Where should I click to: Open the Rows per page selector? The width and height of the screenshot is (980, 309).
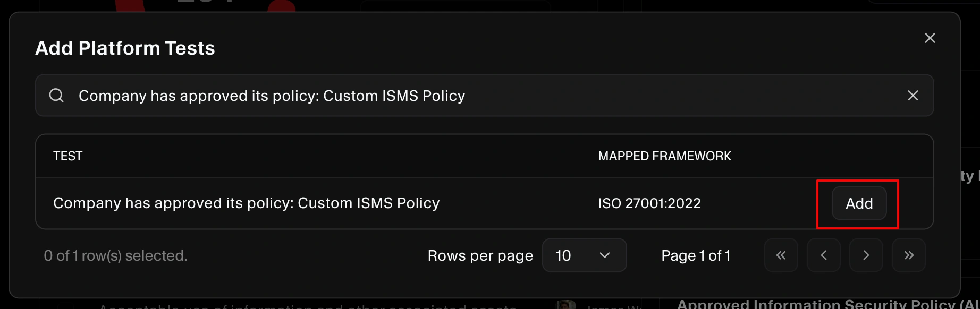click(x=584, y=255)
